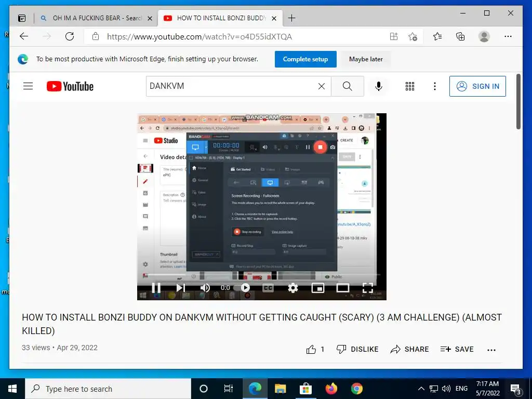This screenshot has width=532, height=399.
Task: Select the HOW TO INSTALL BONZI BUDDY tab
Action: coord(220,18)
